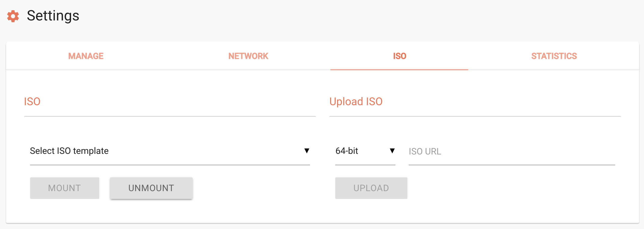The width and height of the screenshot is (644, 229).
Task: Hit the UPLOAD button
Action: tap(371, 188)
